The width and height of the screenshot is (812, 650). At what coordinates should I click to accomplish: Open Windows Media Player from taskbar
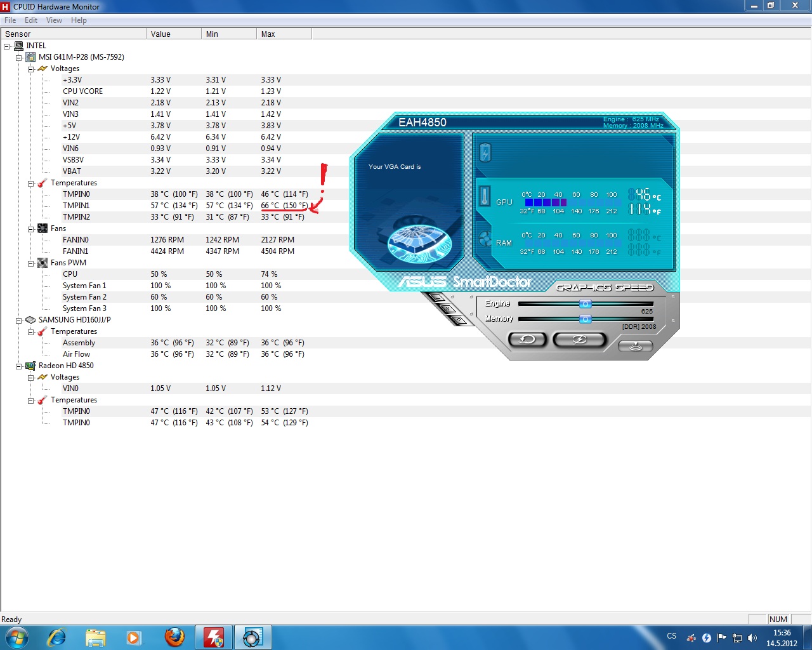134,637
